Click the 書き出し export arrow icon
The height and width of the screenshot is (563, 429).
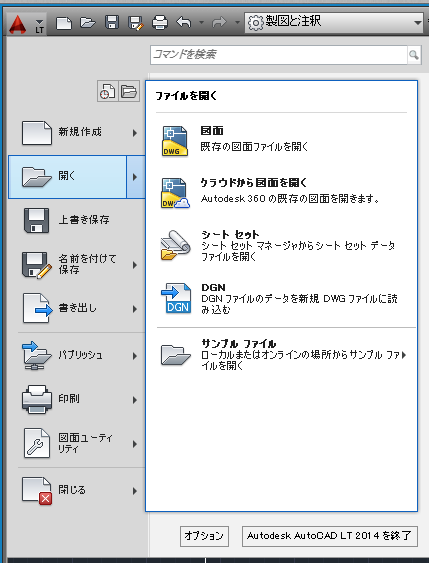pyautogui.click(x=37, y=308)
